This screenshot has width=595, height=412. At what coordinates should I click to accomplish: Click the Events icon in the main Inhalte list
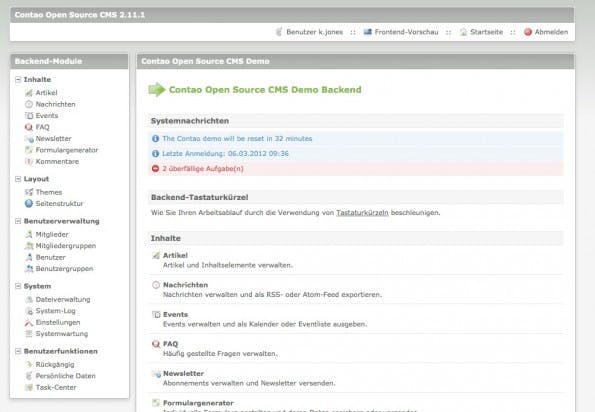tap(156, 315)
